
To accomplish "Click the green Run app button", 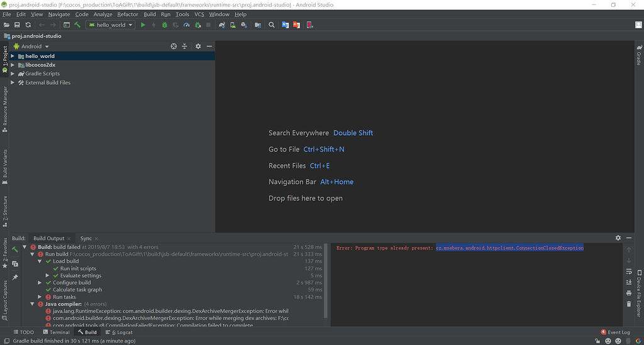I will [143, 25].
